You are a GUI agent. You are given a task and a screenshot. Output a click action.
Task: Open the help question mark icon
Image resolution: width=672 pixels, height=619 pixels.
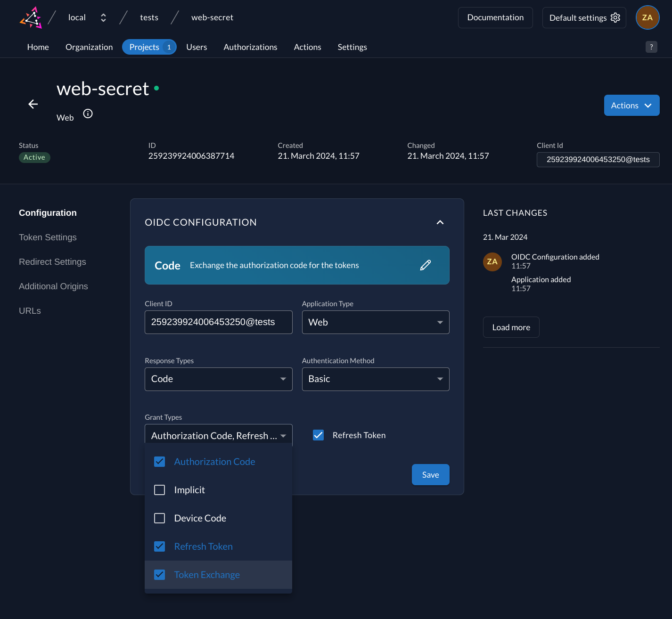651,47
